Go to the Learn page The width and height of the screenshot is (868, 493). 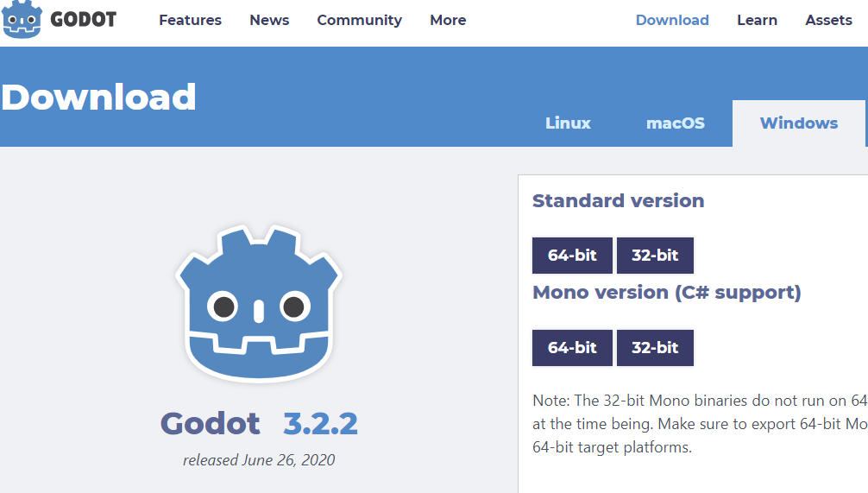(757, 20)
